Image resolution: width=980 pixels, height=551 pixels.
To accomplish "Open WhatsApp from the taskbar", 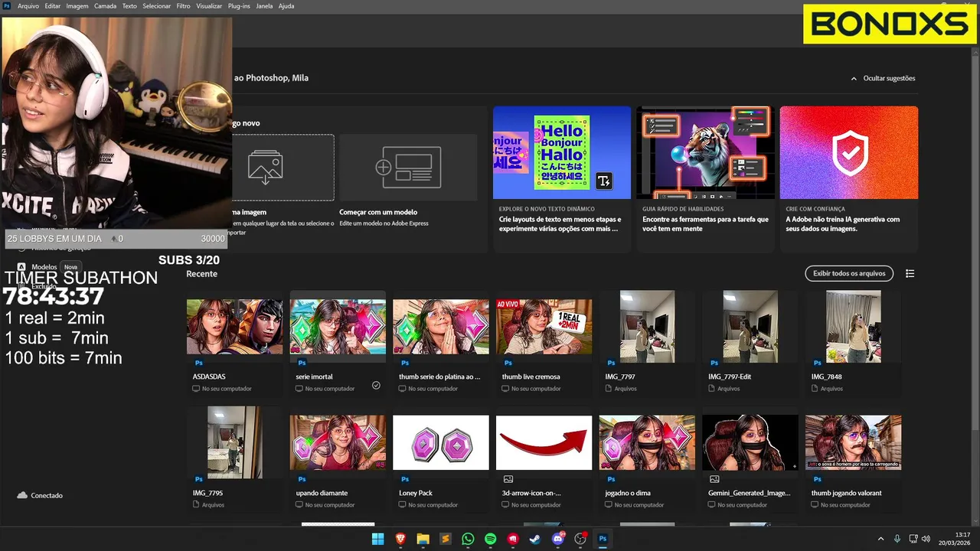I will click(x=468, y=539).
